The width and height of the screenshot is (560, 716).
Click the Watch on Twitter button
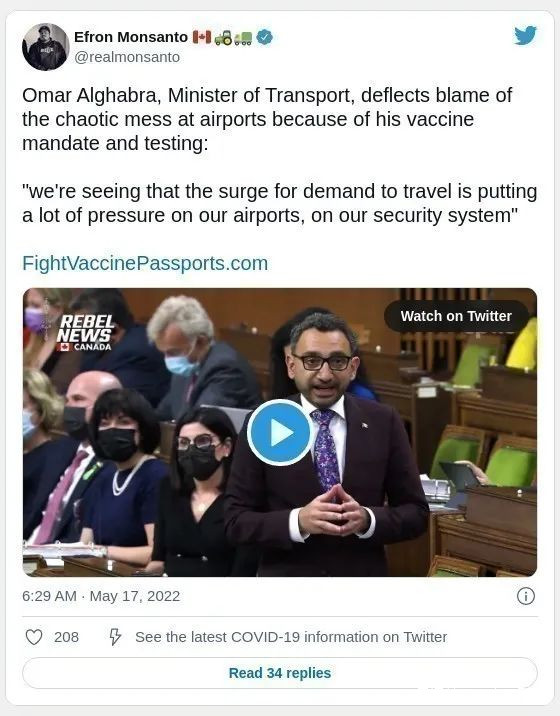pyautogui.click(x=456, y=316)
